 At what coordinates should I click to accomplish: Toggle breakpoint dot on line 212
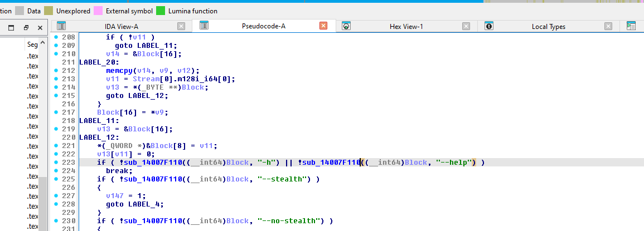[x=56, y=71]
